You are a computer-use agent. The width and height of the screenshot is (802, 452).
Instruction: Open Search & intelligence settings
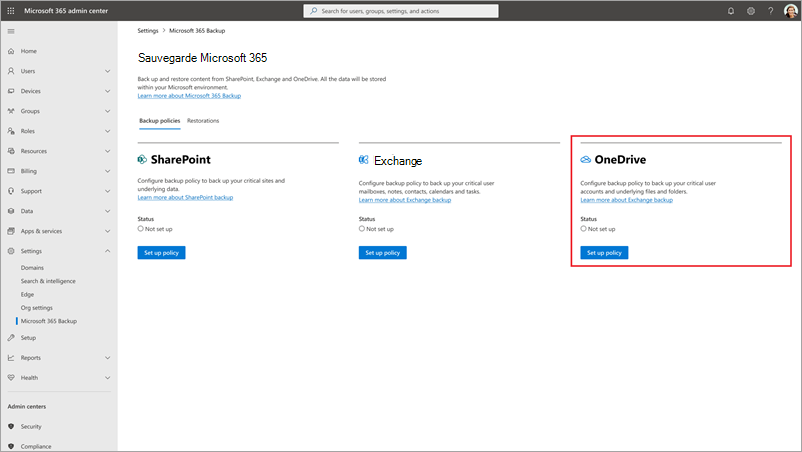coord(48,281)
